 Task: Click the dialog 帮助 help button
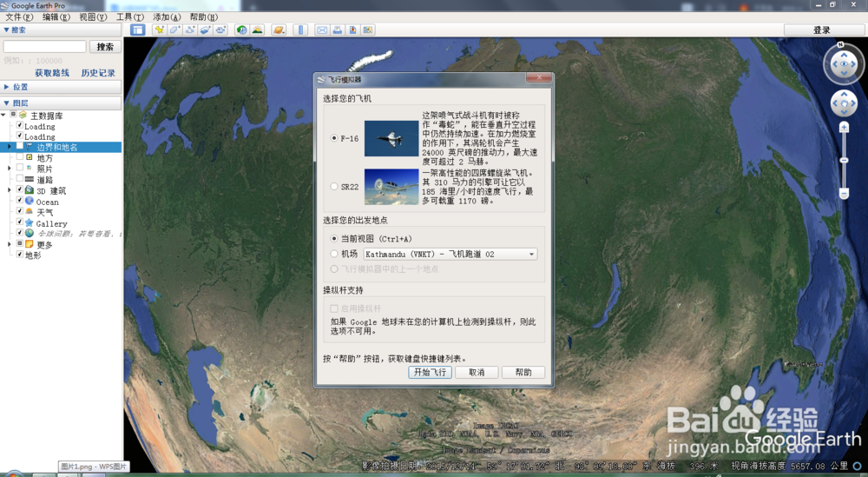pos(523,372)
